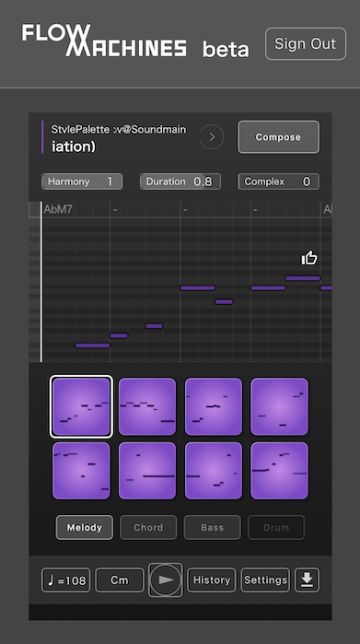
Task: Click the download arrow icon
Action: click(x=307, y=580)
